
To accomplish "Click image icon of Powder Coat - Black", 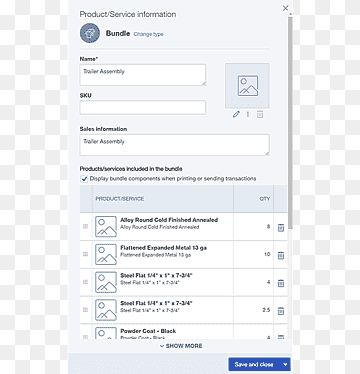I will [x=106, y=333].
